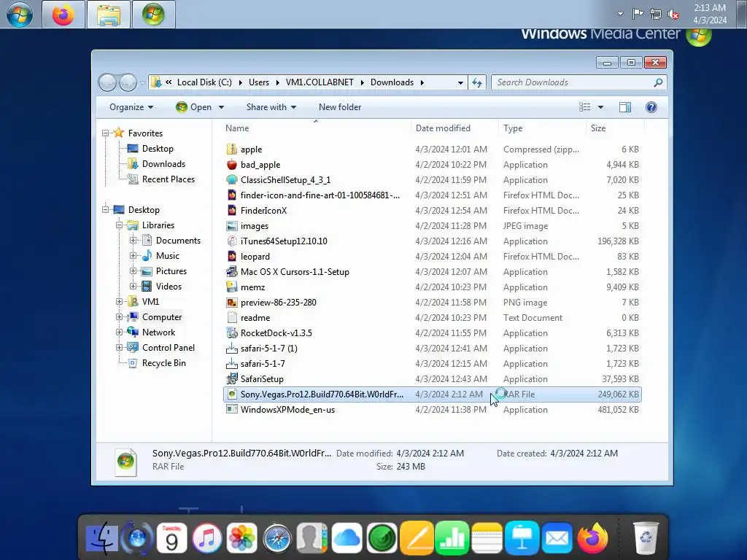Expand the Open button dropdown arrow
The image size is (747, 560).
(x=221, y=107)
